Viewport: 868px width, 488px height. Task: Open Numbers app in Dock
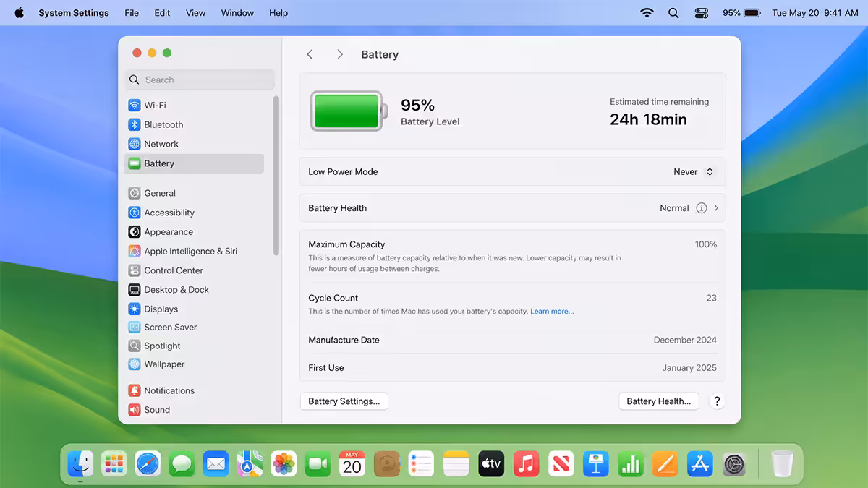(x=631, y=463)
